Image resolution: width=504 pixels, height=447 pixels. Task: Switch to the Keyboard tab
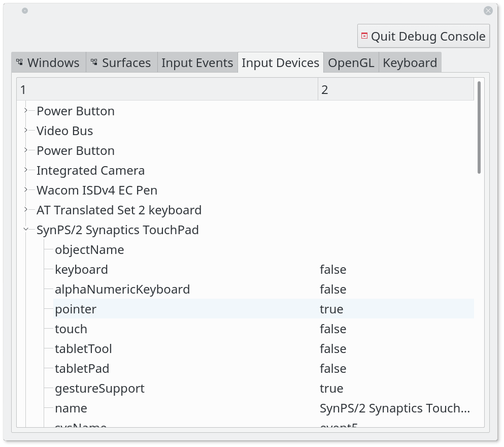410,62
